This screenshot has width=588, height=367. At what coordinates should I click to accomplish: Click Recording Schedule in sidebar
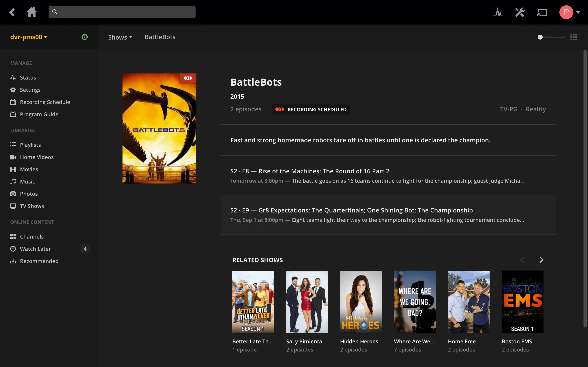coord(45,102)
